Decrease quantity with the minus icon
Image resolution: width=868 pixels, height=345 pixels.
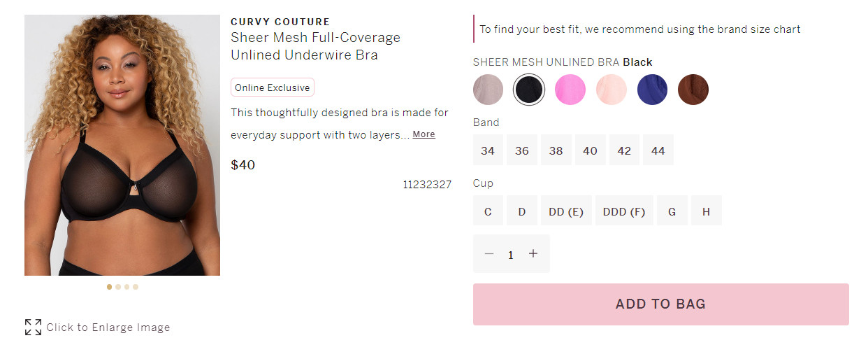[x=489, y=254]
